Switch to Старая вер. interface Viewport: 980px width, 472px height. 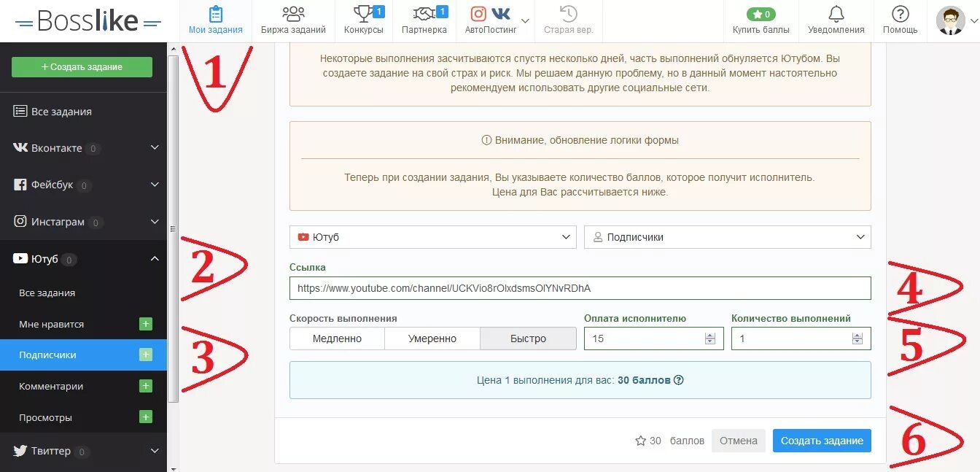pyautogui.click(x=569, y=21)
